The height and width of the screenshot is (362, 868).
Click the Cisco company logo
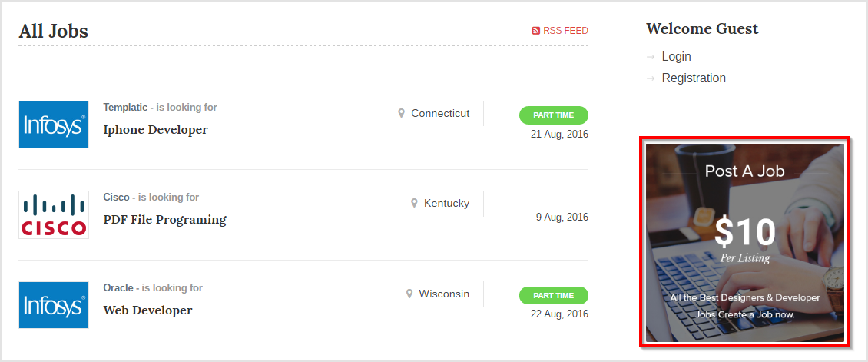(x=54, y=214)
